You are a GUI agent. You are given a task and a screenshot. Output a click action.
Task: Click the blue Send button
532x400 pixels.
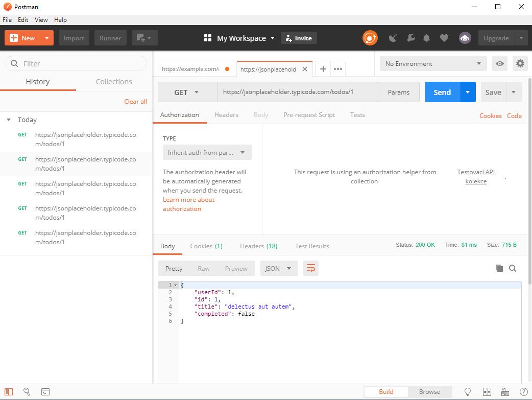tap(443, 92)
